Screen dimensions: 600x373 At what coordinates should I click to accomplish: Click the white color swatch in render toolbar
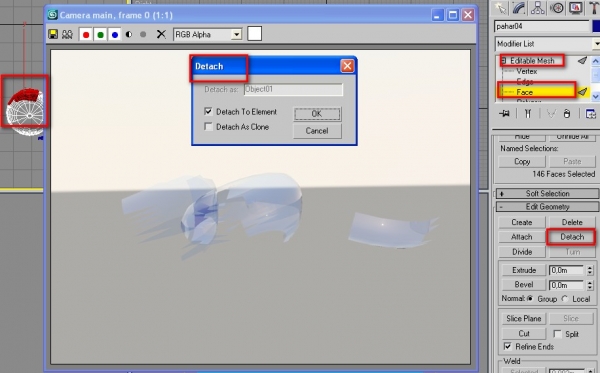click(254, 34)
